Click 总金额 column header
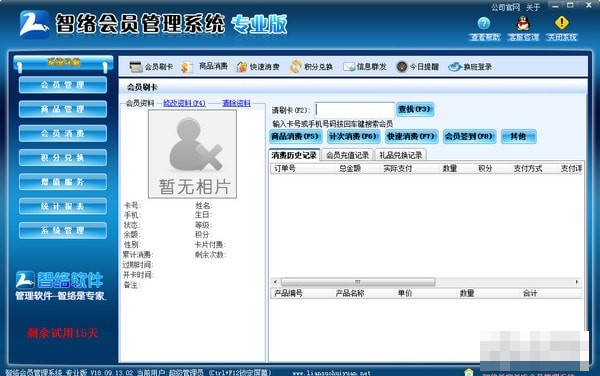600x376 pixels. [x=350, y=168]
